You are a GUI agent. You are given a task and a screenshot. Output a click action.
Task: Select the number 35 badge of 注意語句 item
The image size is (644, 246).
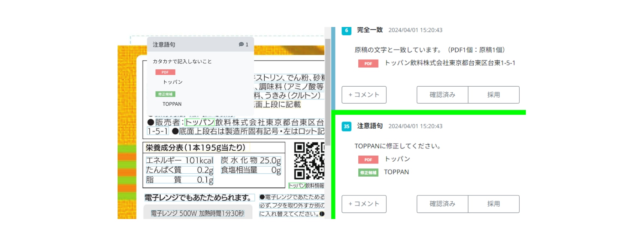[346, 126]
